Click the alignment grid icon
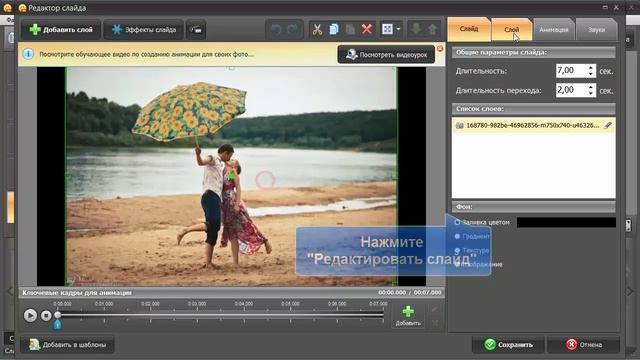 coord(387,29)
